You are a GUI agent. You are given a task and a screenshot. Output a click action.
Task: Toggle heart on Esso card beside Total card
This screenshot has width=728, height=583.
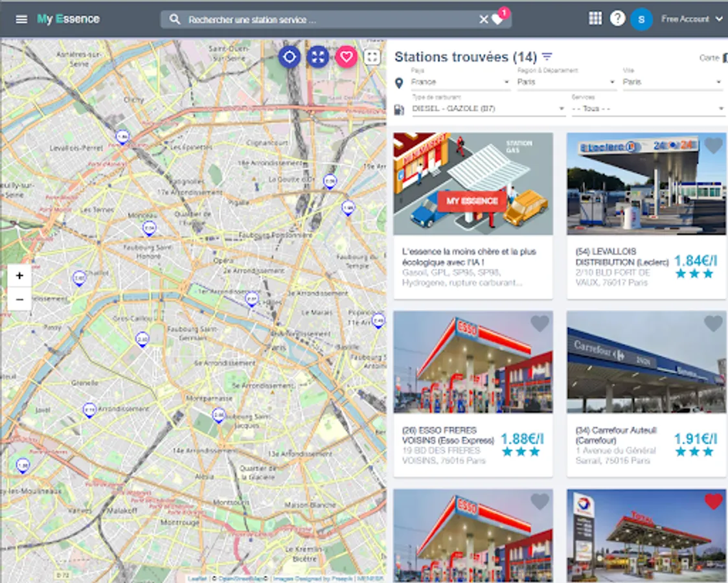pyautogui.click(x=540, y=501)
